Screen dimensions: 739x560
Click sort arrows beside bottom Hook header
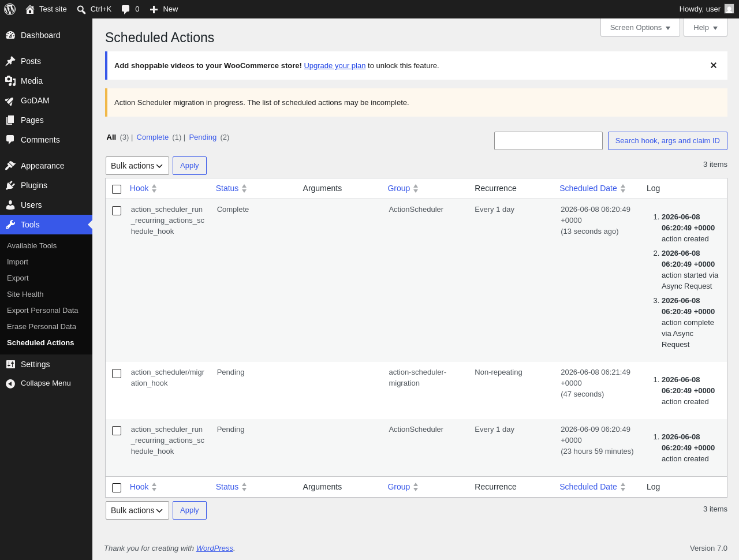(x=154, y=487)
